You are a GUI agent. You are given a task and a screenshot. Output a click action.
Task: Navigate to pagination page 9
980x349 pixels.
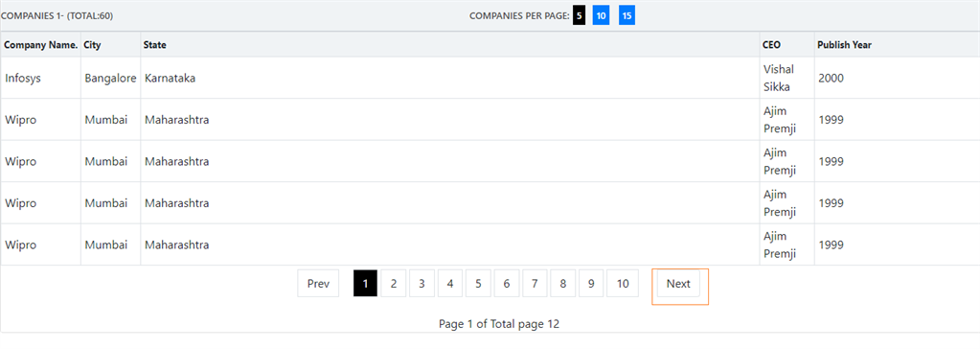point(591,284)
